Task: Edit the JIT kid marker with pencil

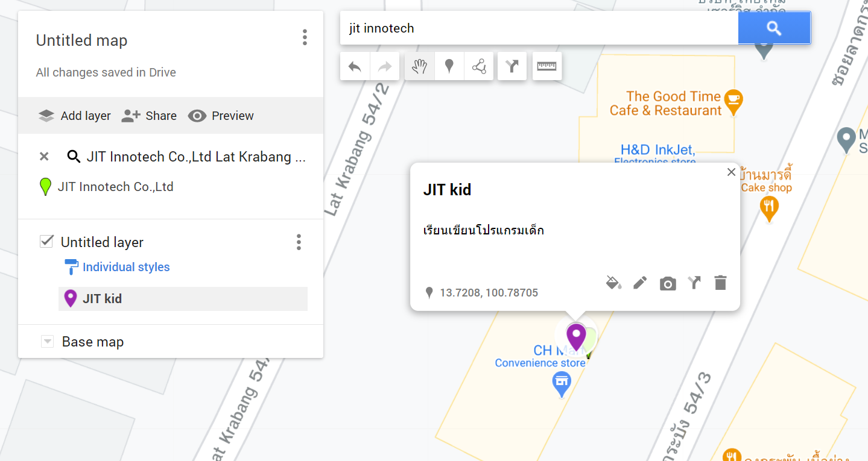Action: 640,283
